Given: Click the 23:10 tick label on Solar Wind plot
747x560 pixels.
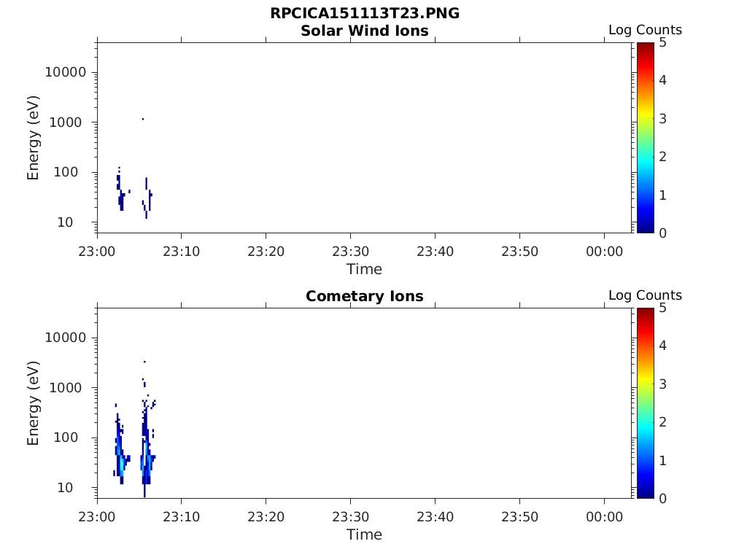Looking at the screenshot, I should click(x=182, y=252).
